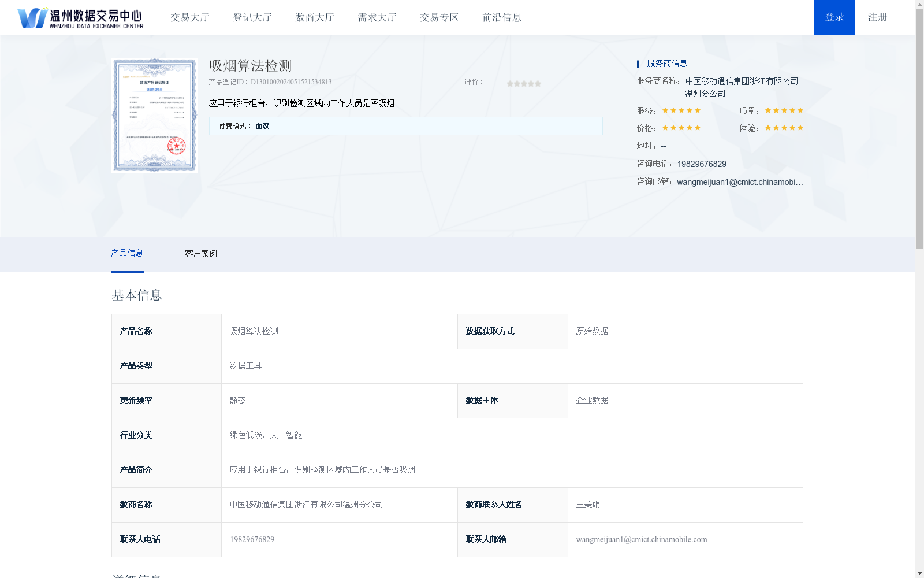This screenshot has width=924, height=578.
Task: Click the provider name 中国移动通信集团浙江有限公司
Action: point(742,87)
